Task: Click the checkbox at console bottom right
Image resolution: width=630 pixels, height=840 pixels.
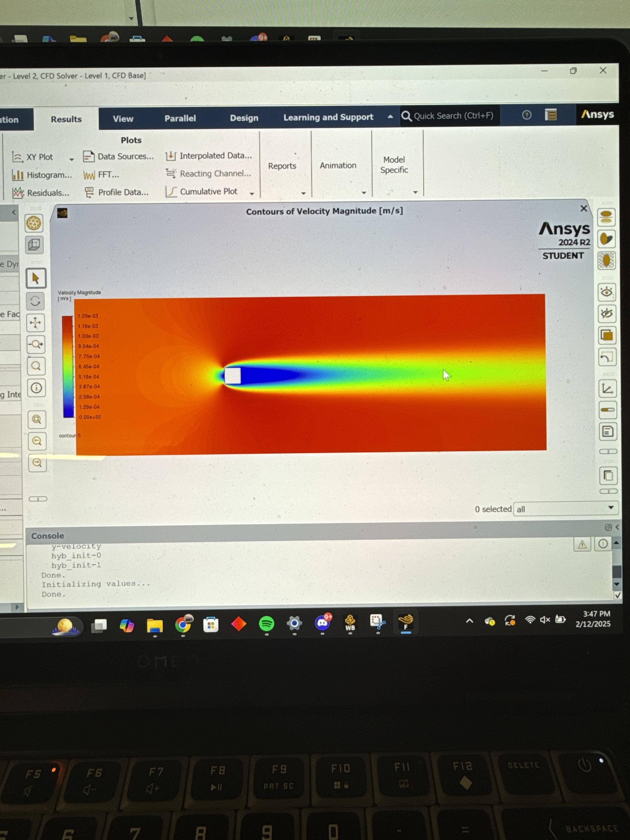Action: pyautogui.click(x=617, y=595)
